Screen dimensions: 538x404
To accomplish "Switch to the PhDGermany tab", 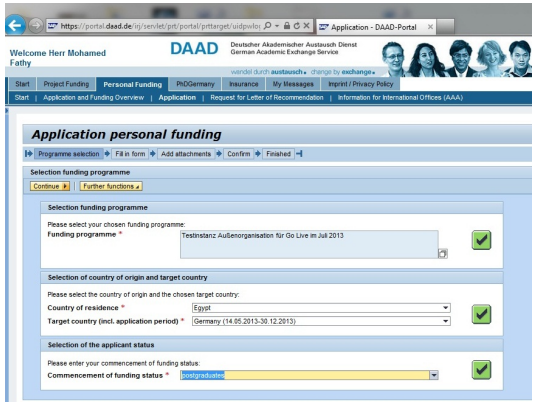I will 195,84.
